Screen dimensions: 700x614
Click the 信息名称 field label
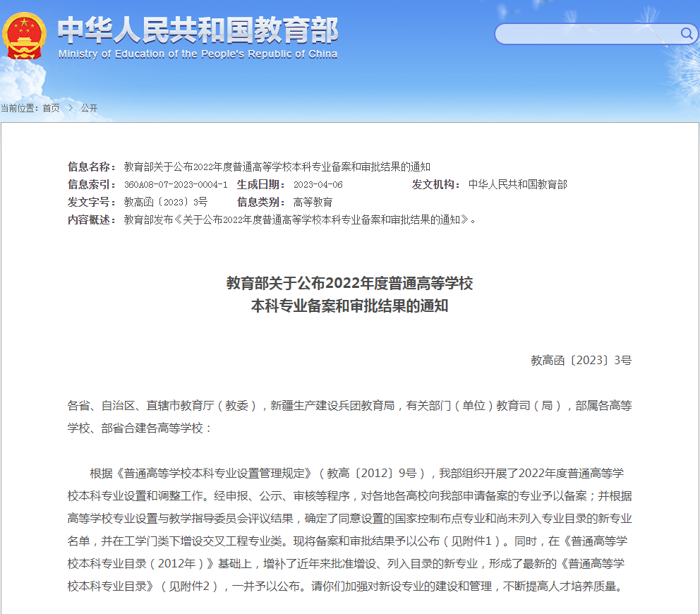[92, 167]
